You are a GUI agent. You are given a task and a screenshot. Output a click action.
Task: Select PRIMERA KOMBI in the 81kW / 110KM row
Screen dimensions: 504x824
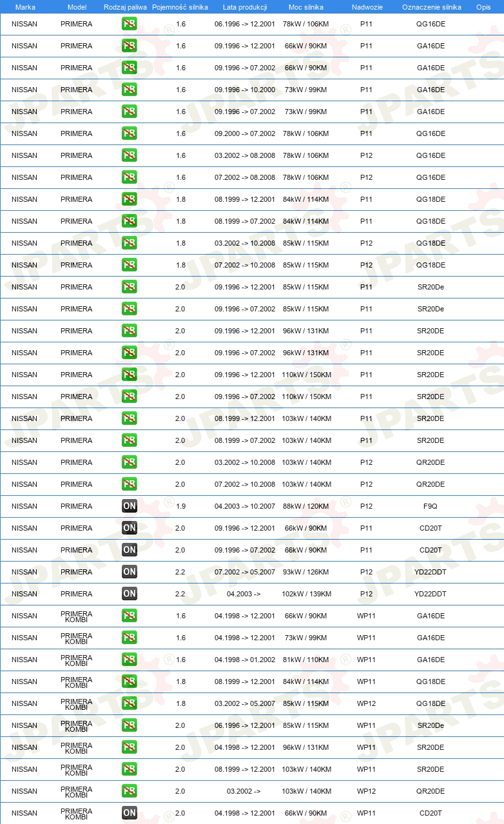77,660
